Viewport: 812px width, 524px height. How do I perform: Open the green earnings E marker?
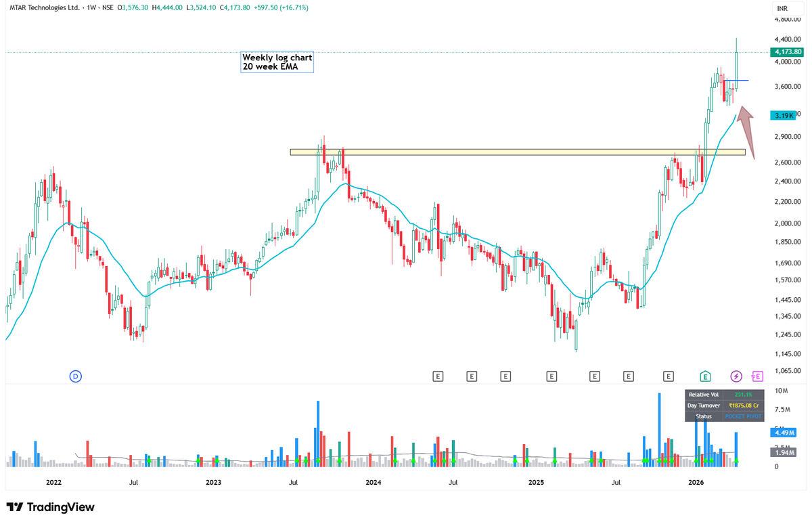click(x=705, y=376)
